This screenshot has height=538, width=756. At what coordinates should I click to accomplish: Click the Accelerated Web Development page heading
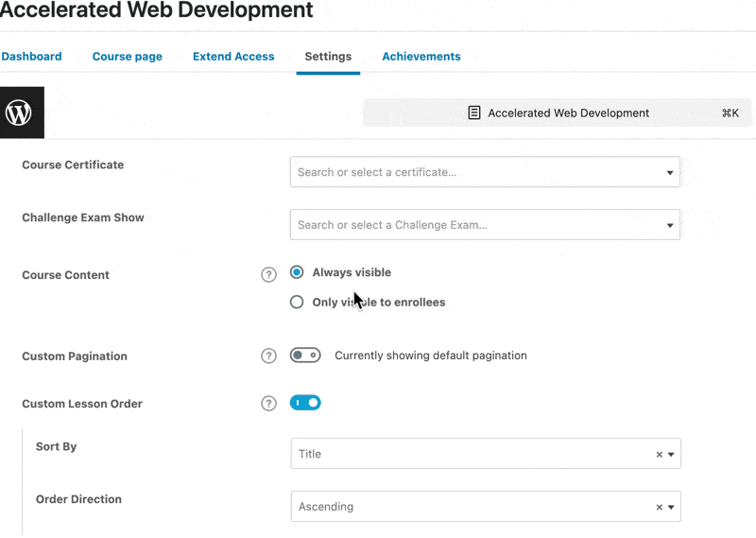(x=156, y=9)
